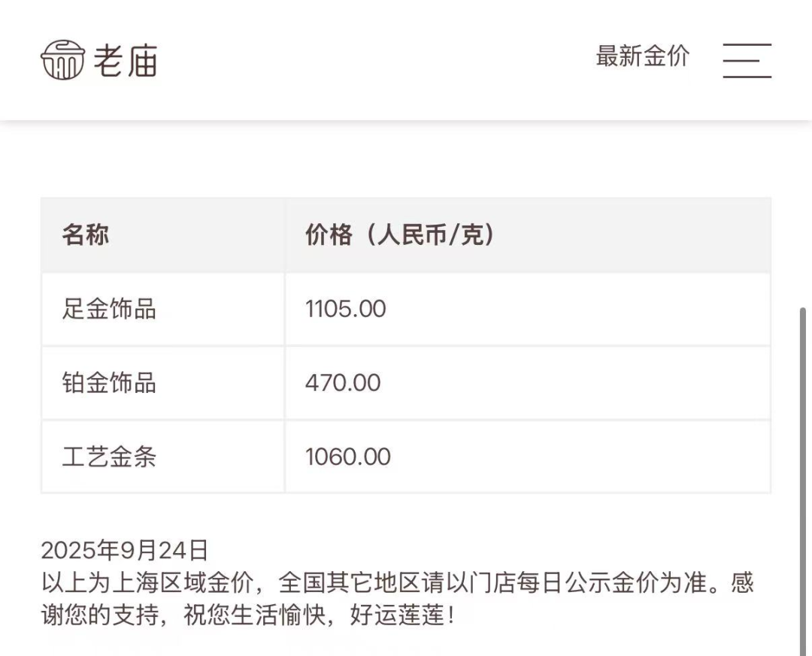The height and width of the screenshot is (656, 812).
Task: Select the 铂金饰品 row label
Action: [x=109, y=382]
